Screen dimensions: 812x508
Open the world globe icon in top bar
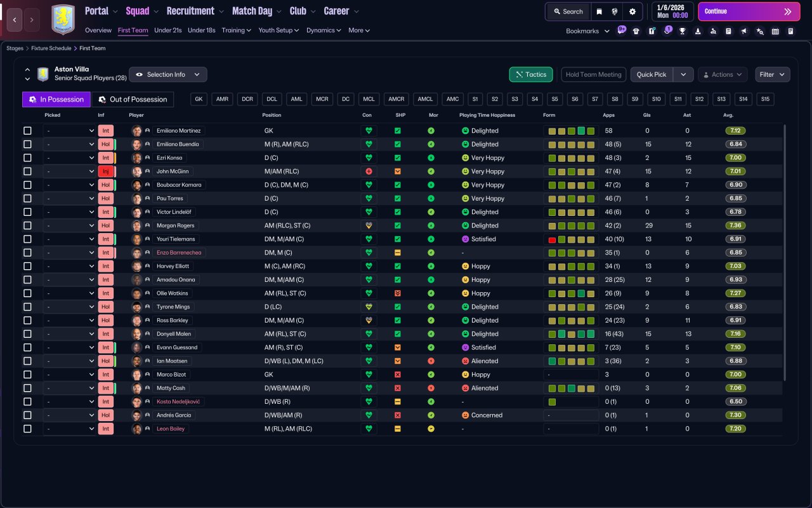[x=615, y=11]
